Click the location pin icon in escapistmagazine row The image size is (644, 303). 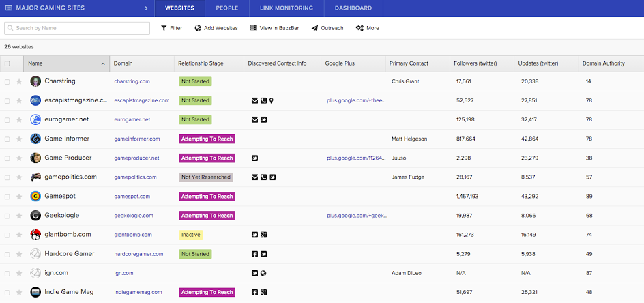point(271,100)
